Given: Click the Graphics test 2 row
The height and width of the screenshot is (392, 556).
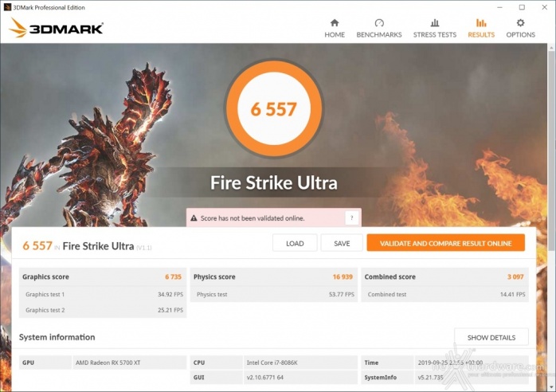Looking at the screenshot, I should click(x=103, y=310).
